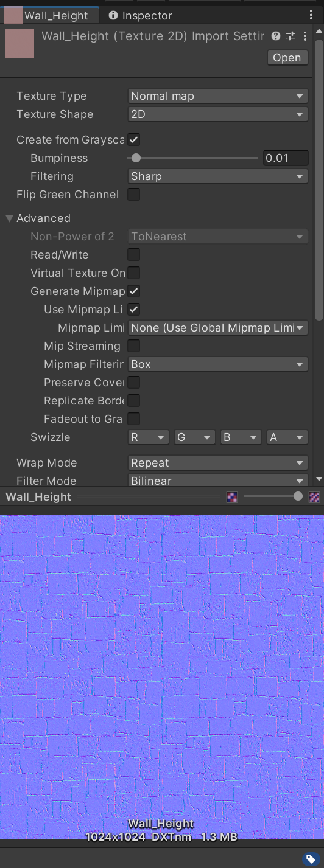The height and width of the screenshot is (868, 324).
Task: Open the Swizzle R channel dropdown
Action: 149,437
